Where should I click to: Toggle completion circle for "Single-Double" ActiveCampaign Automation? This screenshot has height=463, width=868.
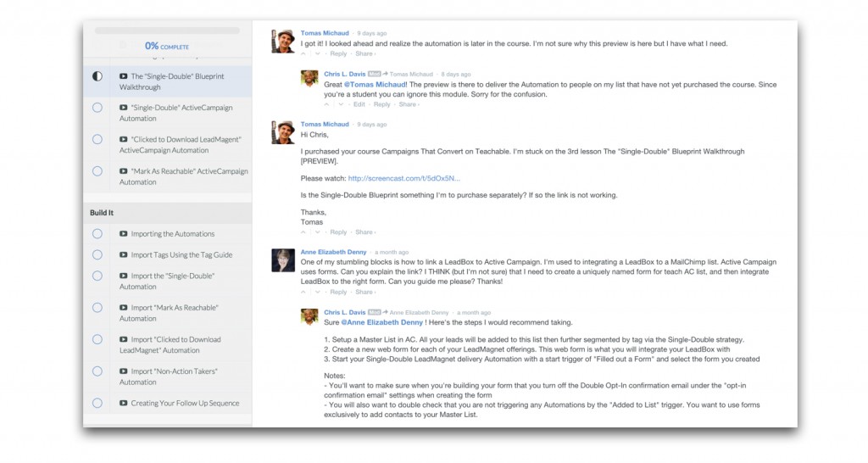(97, 108)
